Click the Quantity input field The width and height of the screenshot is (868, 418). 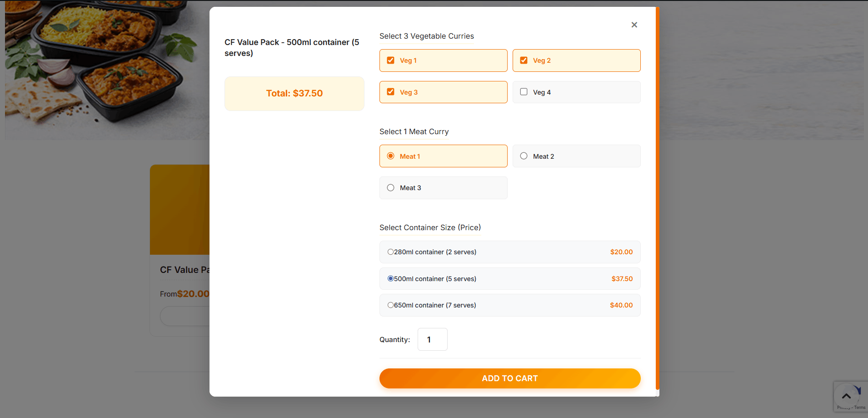[x=432, y=339]
